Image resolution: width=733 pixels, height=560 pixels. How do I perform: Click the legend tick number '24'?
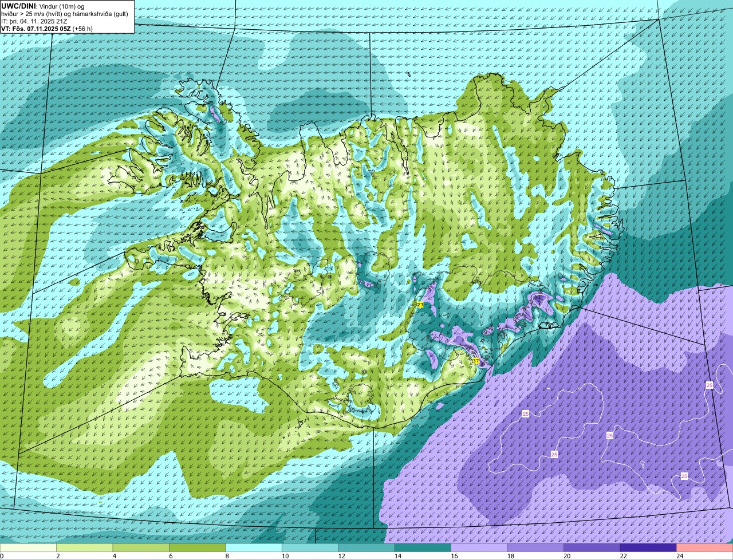[680, 556]
